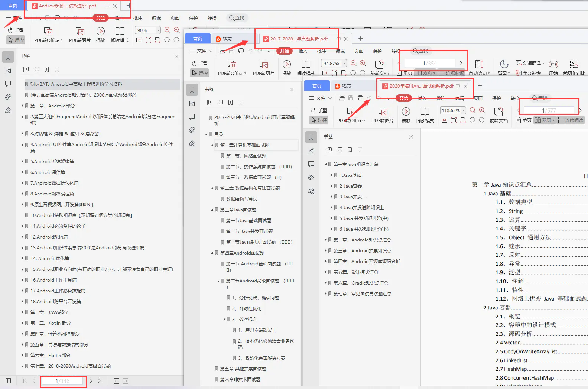588x389 pixels.
Task: Zoom out beside 90% in Android知识 window
Action: pos(168,30)
